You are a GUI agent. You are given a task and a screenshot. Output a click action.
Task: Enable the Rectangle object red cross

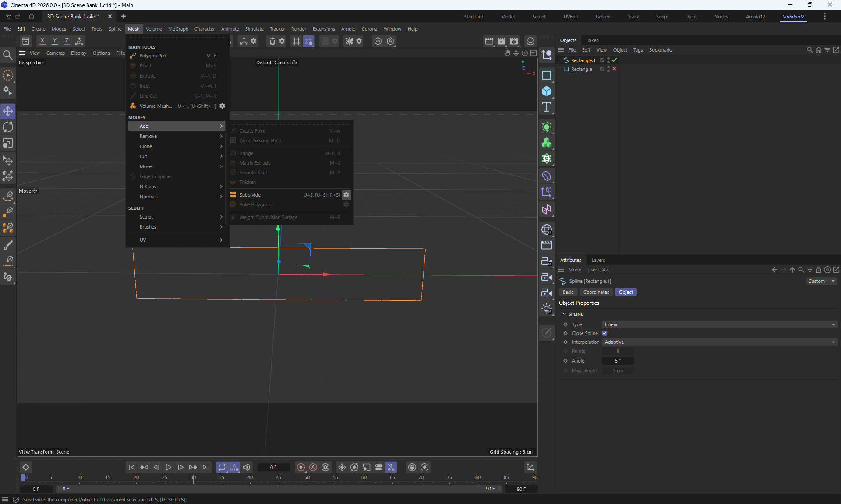(614, 69)
